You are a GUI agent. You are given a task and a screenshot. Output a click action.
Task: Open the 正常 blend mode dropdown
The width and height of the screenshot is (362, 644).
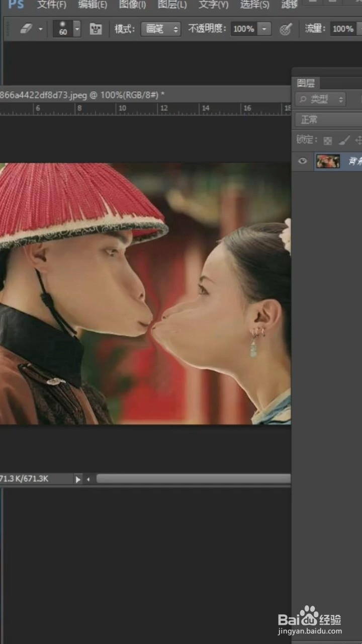pos(328,120)
